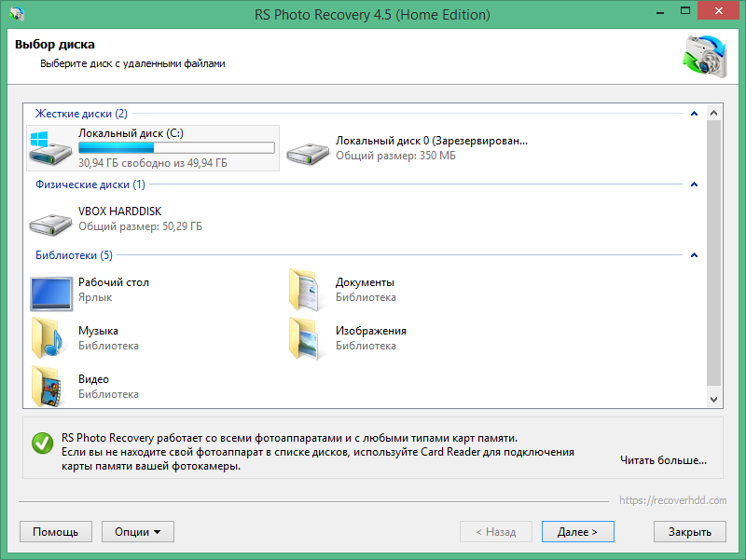Click the green checkmark info icon

(41, 444)
